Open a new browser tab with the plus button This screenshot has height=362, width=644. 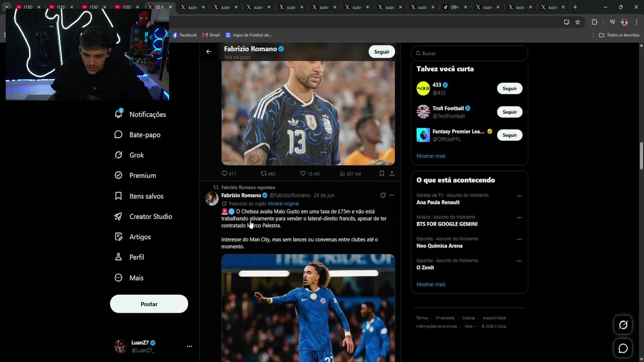coord(575,7)
